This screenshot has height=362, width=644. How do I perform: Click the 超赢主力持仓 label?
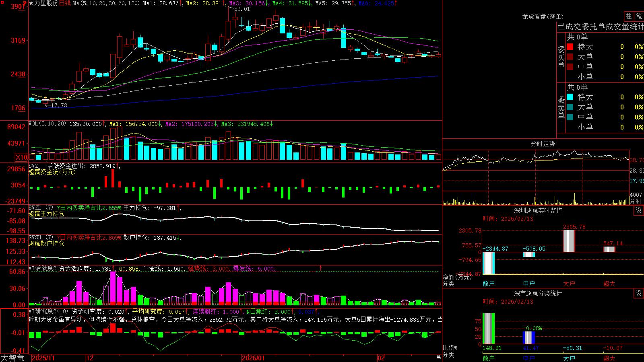(46, 214)
